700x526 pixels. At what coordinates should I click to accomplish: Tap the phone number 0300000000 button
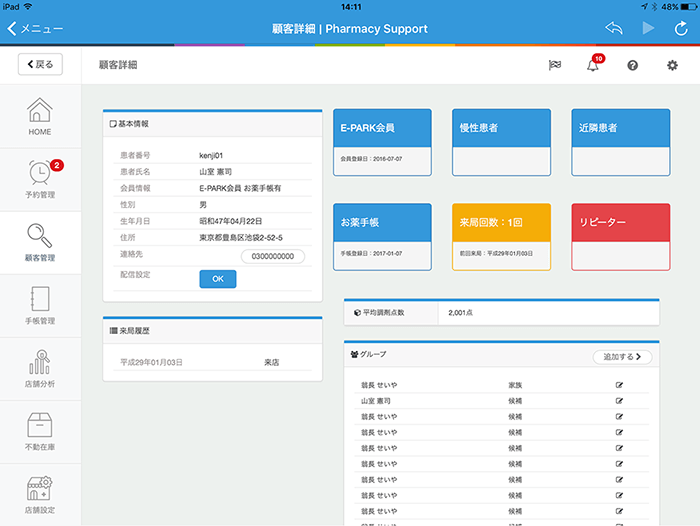[273, 256]
